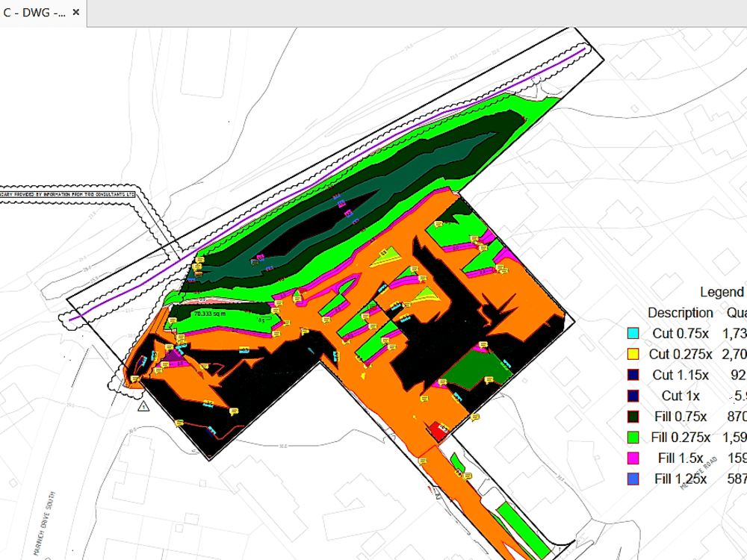Close the 'C - DWG' tab

[x=75, y=13]
